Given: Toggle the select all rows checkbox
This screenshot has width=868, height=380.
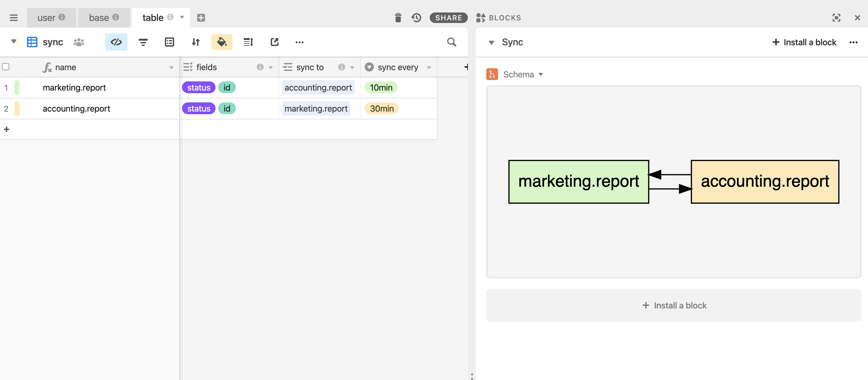Looking at the screenshot, I should (6, 67).
